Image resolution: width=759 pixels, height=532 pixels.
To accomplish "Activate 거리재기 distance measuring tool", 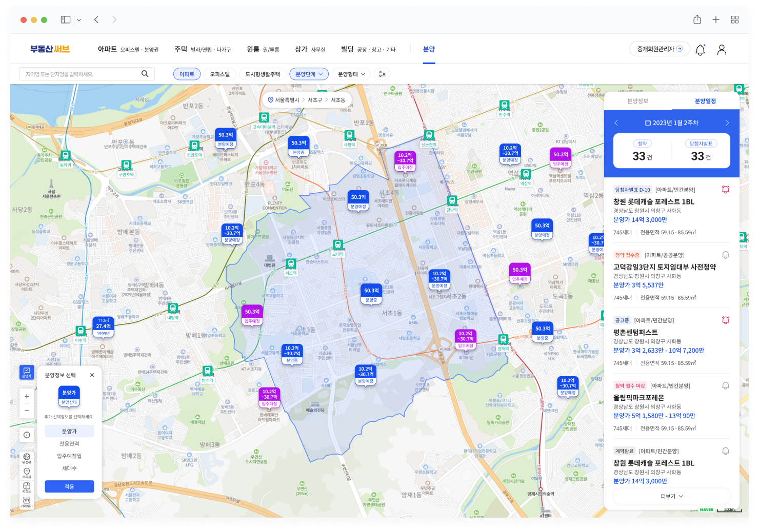I will (27, 502).
